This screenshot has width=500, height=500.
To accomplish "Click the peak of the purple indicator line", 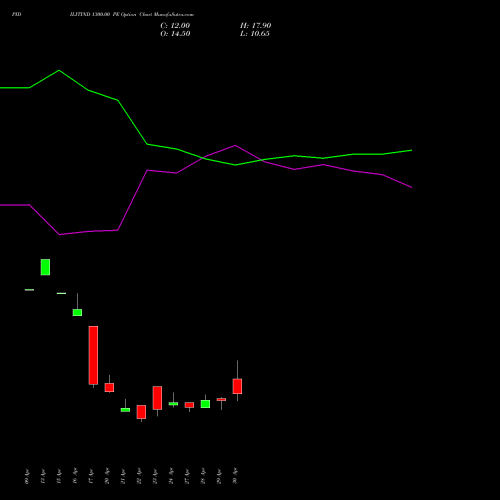I will click(x=235, y=145).
